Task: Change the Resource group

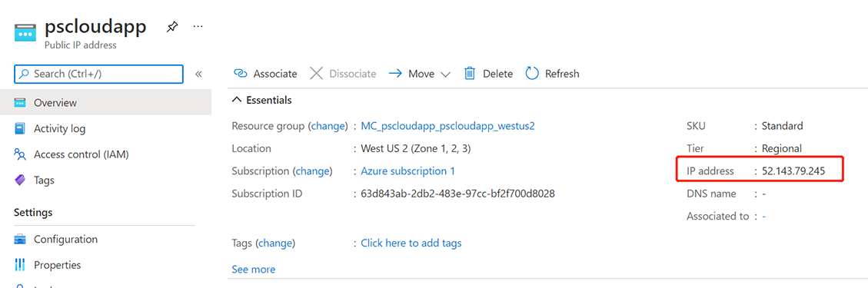Action: (328, 126)
